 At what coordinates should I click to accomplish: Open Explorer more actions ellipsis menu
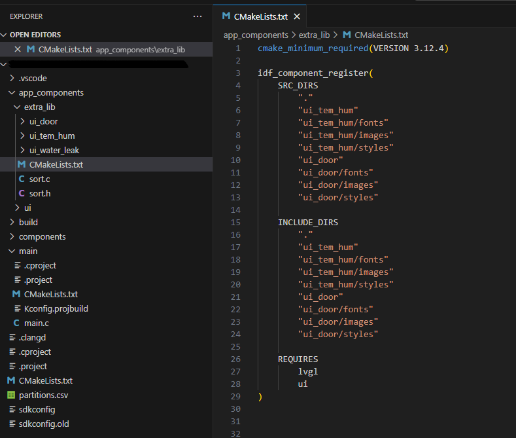tap(197, 16)
